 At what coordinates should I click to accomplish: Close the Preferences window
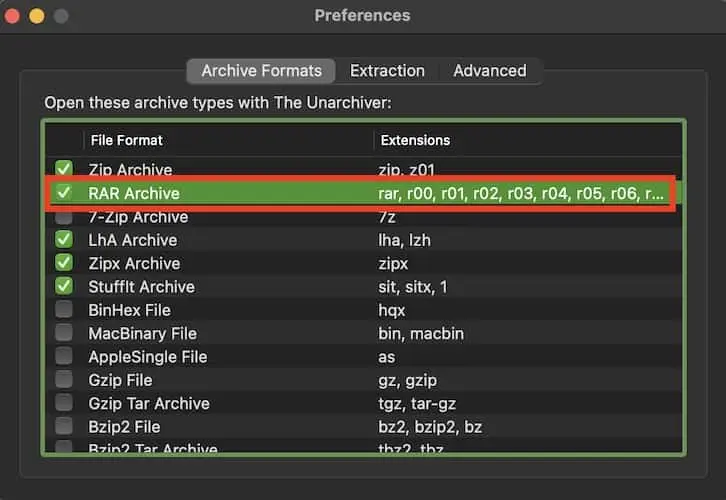pos(12,16)
